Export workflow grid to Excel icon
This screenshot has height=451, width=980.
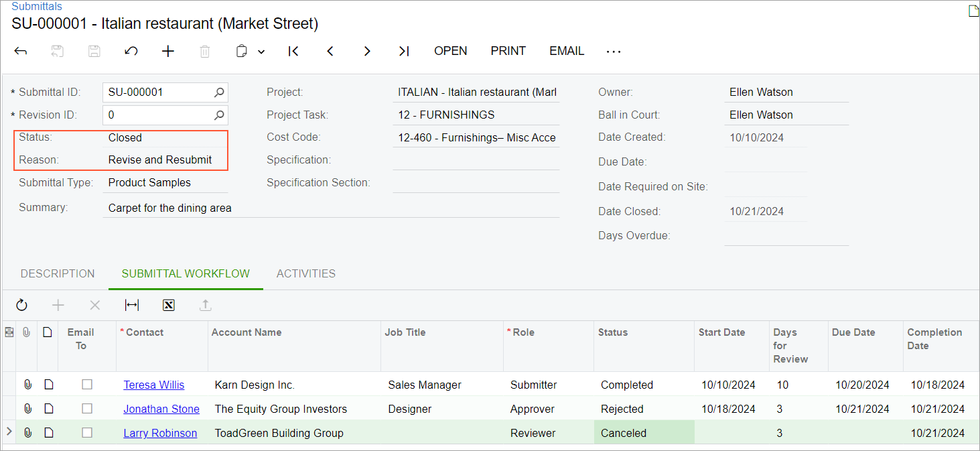[x=169, y=306]
